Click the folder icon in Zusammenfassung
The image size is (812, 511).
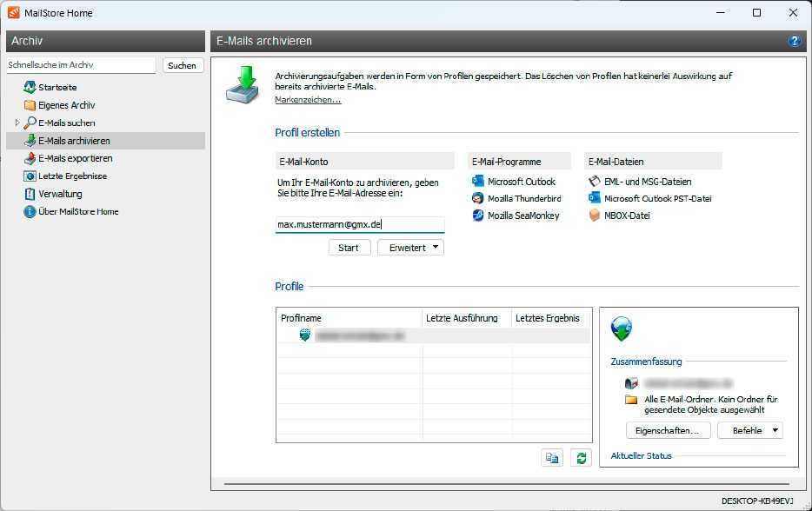631,399
